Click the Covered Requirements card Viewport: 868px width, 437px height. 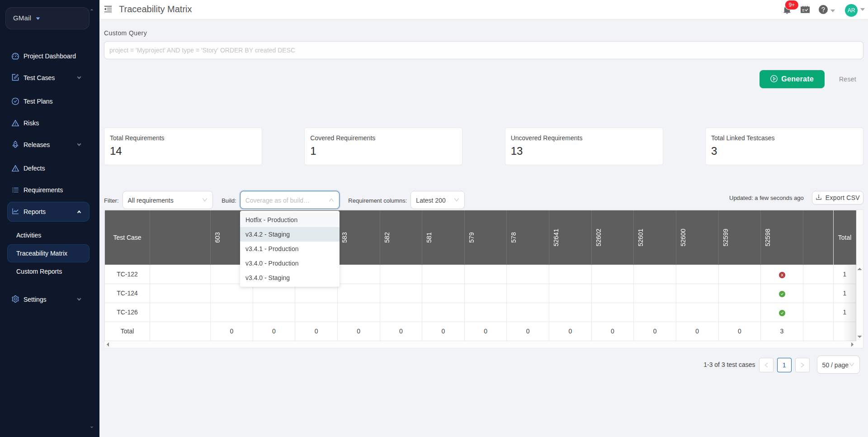pos(383,146)
